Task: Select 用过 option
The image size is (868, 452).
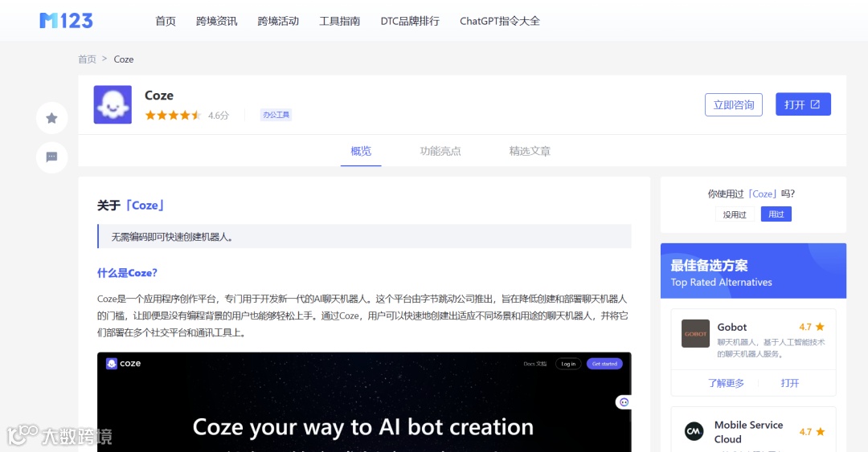Action: [776, 214]
